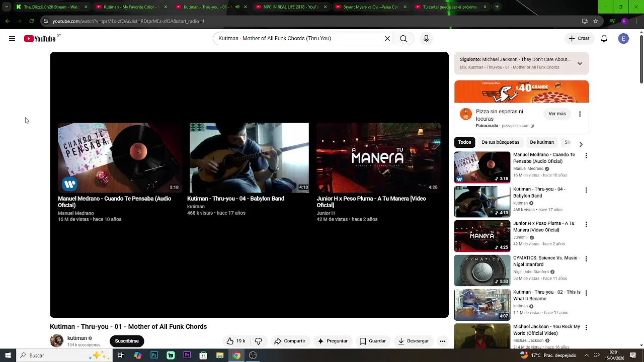The width and height of the screenshot is (644, 362).
Task: Clear the search box with X
Action: point(387,38)
